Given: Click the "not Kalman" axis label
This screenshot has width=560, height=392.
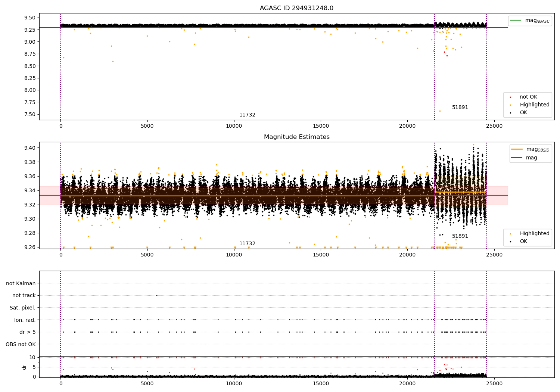Looking at the screenshot, I should pos(21,283).
